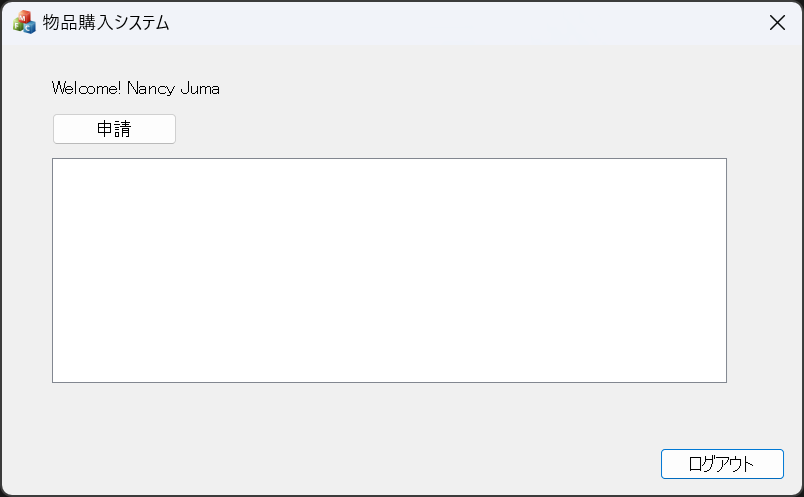The height and width of the screenshot is (497, 804).
Task: Open the application form via 申請
Action: [114, 129]
